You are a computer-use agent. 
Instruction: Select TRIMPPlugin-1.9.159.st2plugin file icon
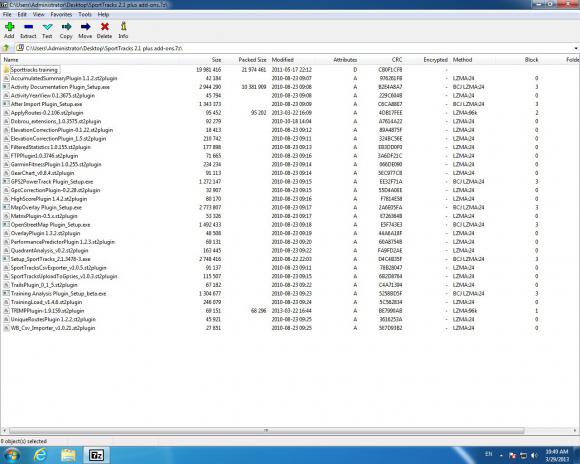(6, 310)
